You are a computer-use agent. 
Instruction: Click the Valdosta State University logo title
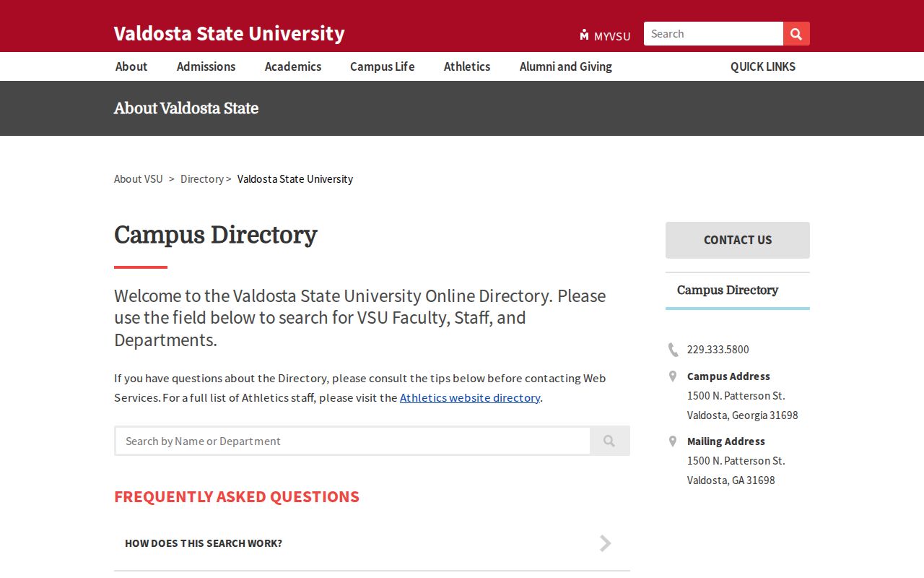click(x=230, y=33)
